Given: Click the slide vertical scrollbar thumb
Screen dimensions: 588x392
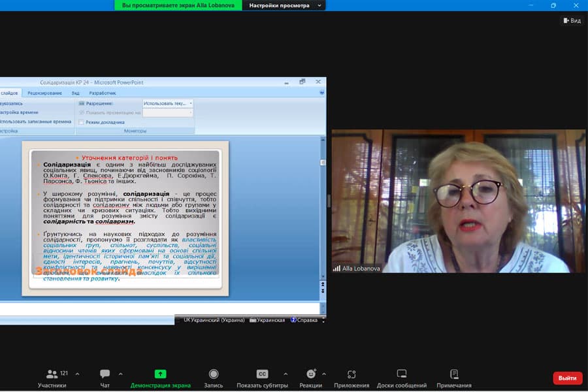Looking at the screenshot, I should pos(323,163).
